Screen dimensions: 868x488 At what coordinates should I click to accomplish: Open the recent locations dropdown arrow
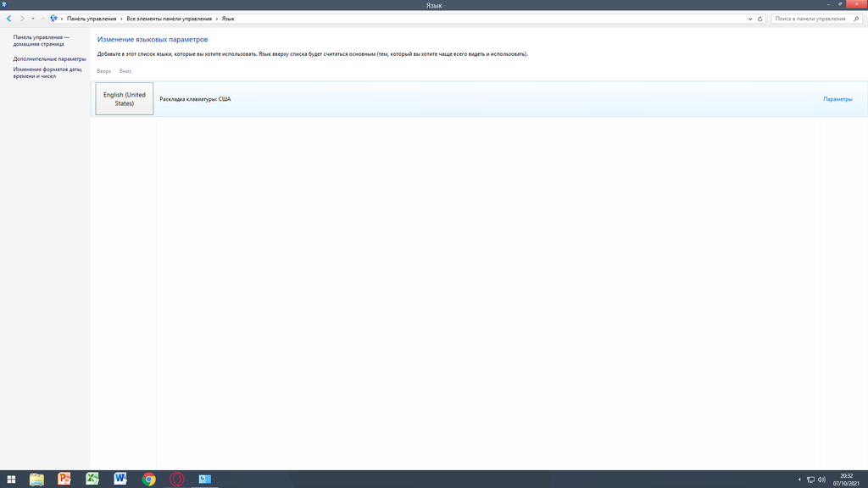click(x=33, y=19)
